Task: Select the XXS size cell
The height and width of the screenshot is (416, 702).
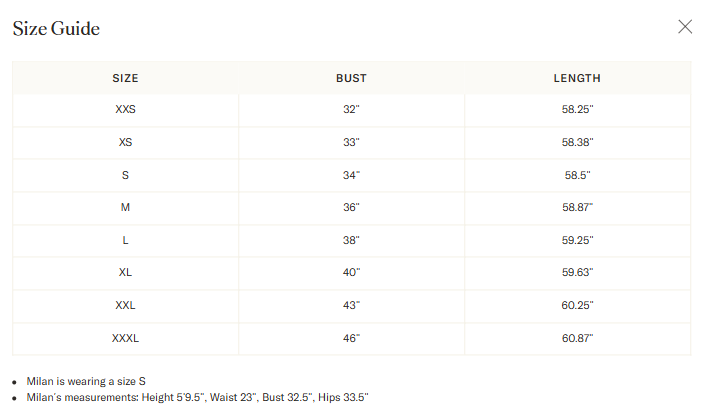Action: 125,110
